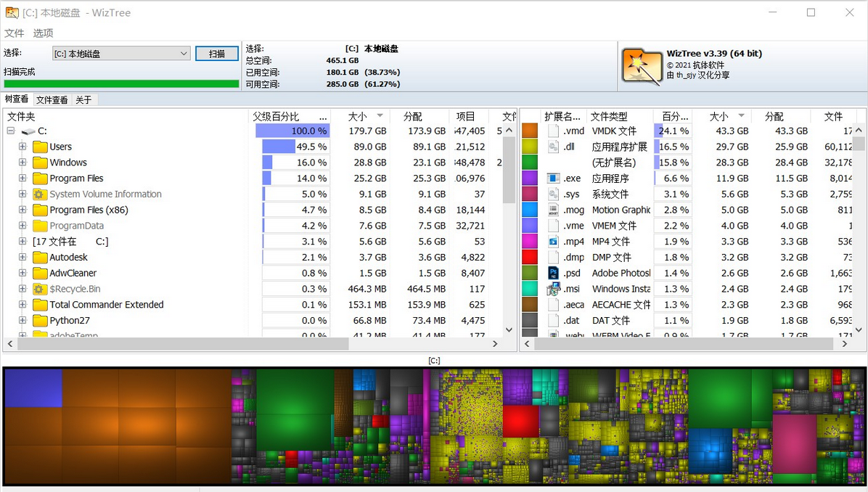Select the AECACHE 文件 type row
The image size is (868, 492).
(621, 304)
